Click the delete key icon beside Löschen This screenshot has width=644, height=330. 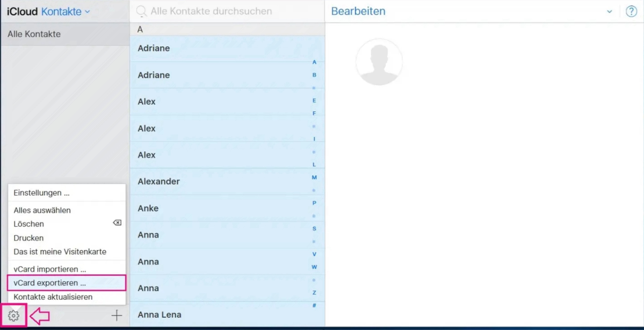click(117, 223)
